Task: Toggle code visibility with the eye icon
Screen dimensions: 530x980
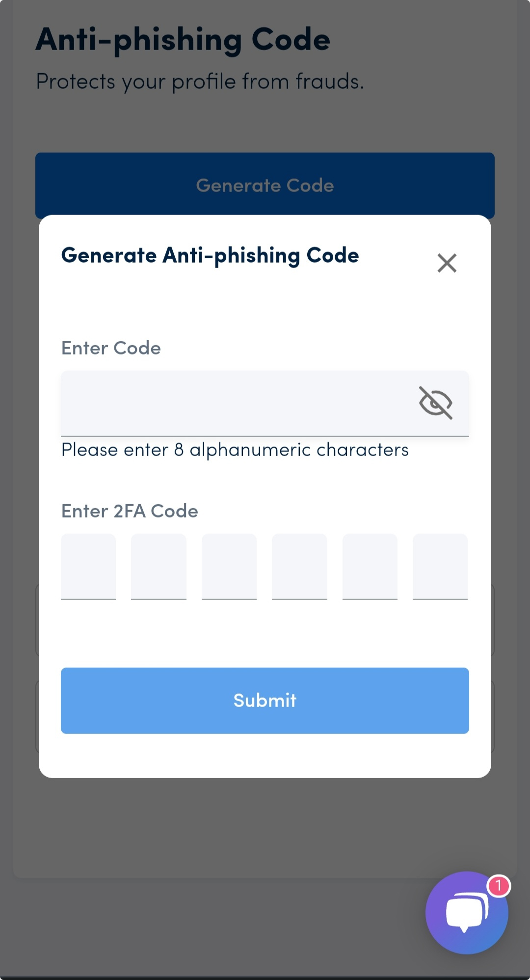Action: click(x=435, y=403)
